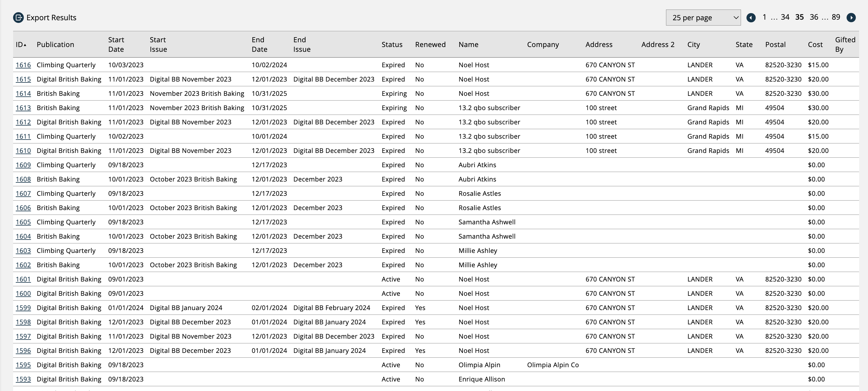Click the Export Results label
This screenshot has width=868, height=391.
[51, 18]
